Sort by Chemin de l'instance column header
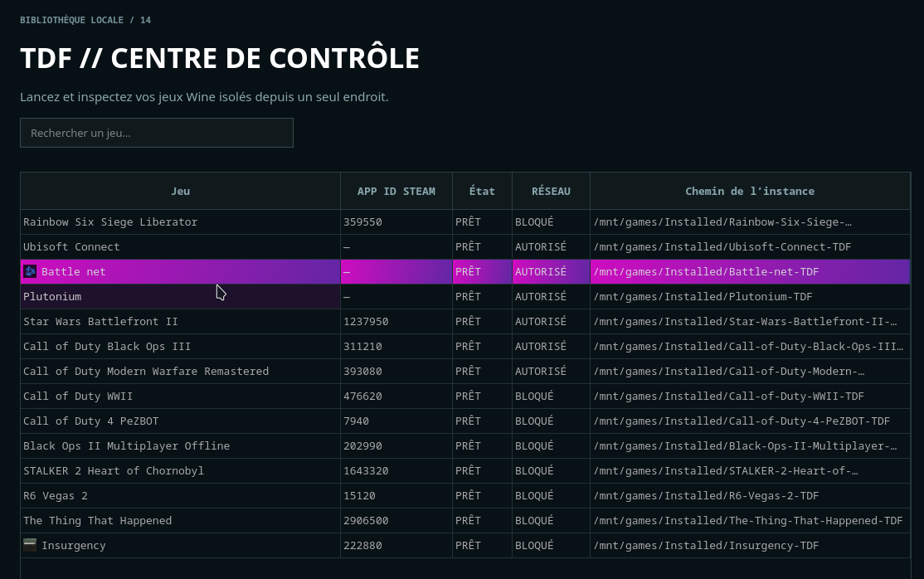 [x=750, y=191]
